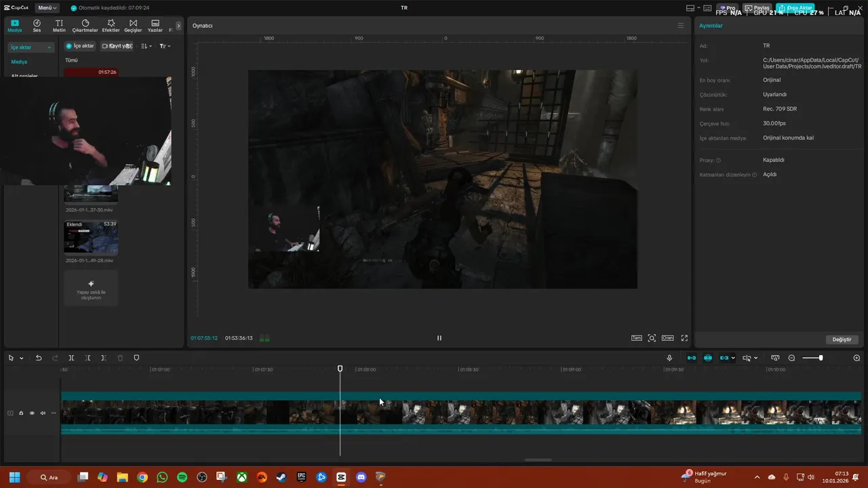Pause the player playback
Screen dimensions: 868x488
[x=439, y=338]
